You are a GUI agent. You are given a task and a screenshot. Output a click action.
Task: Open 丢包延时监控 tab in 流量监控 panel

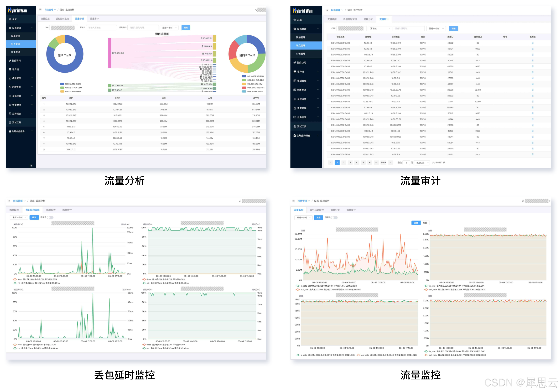316,210
